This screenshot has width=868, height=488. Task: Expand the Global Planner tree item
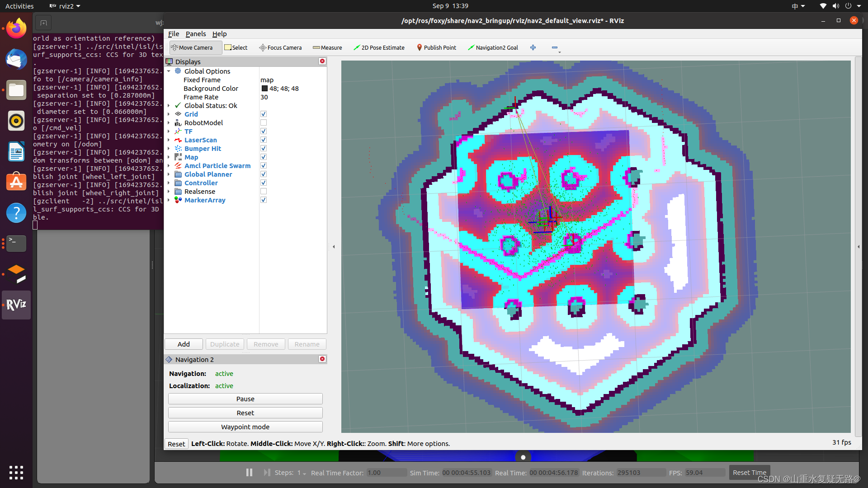tap(169, 174)
